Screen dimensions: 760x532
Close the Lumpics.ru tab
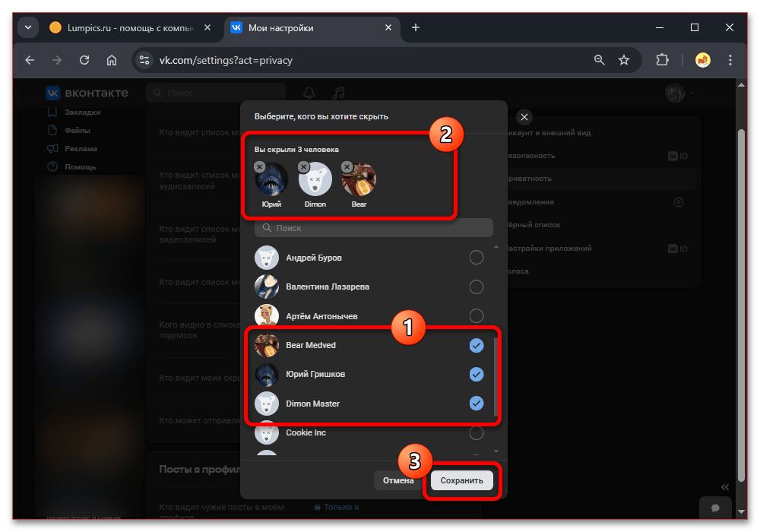(x=207, y=27)
